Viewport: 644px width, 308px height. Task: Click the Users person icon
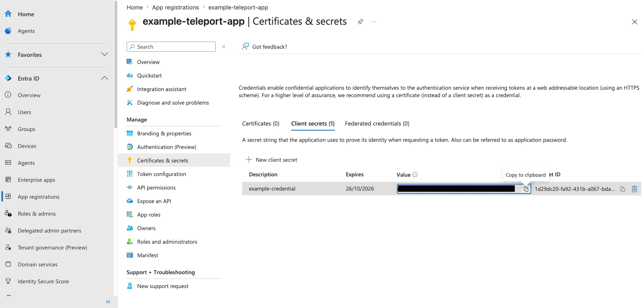[x=8, y=112]
